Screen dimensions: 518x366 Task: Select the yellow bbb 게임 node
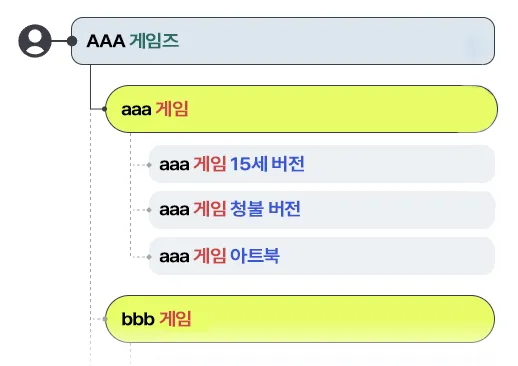300,319
